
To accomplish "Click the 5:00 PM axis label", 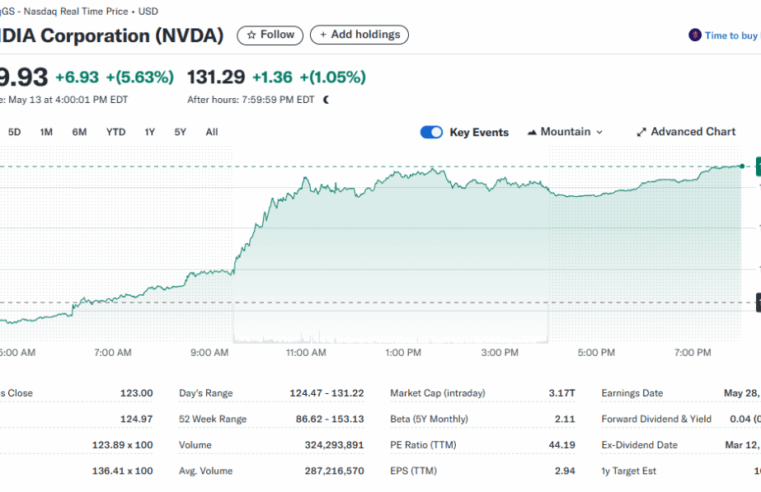I will pyautogui.click(x=596, y=352).
